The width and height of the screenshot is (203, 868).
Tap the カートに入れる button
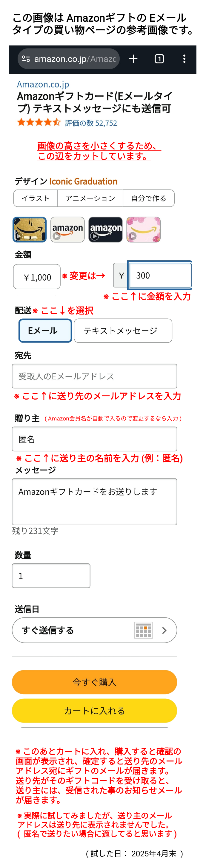click(95, 710)
